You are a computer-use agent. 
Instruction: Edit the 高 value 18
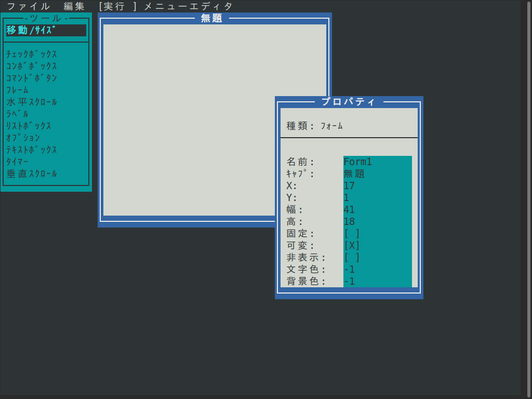tap(378, 221)
